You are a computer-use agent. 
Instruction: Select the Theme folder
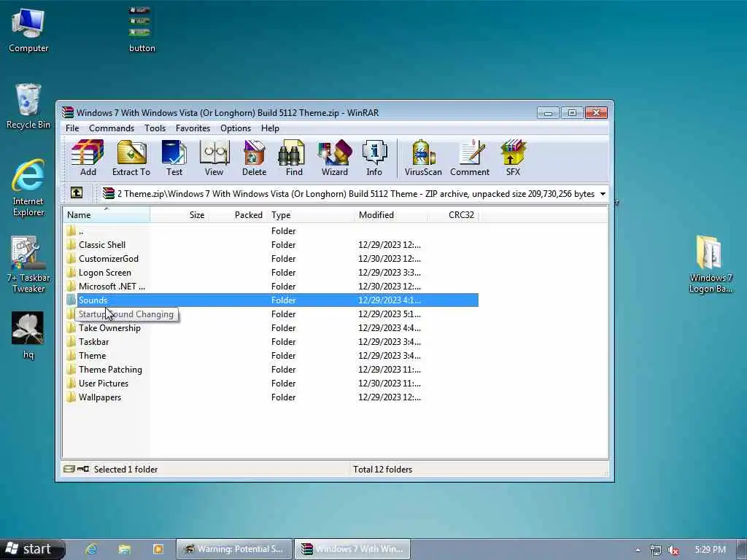[271, 355]
